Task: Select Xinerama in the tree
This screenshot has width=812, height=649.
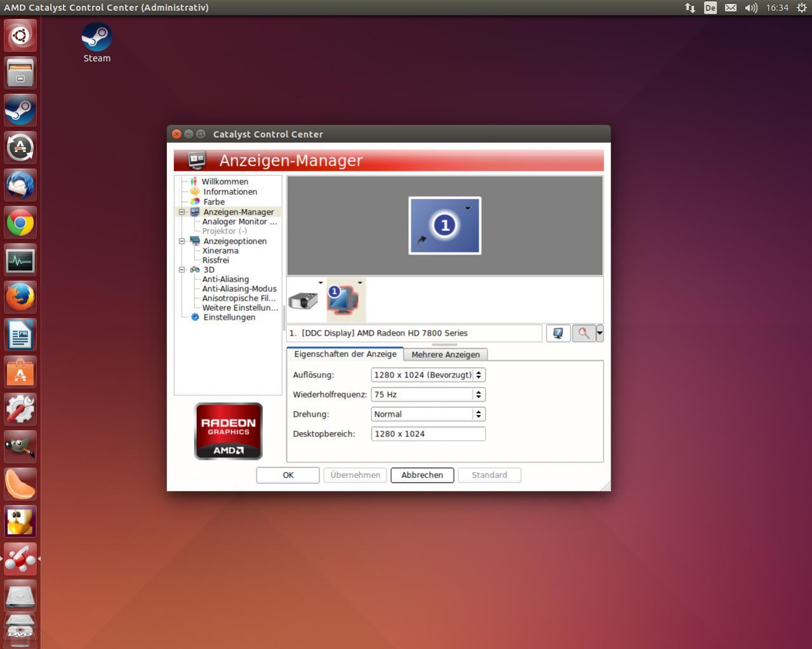Action: pos(220,251)
